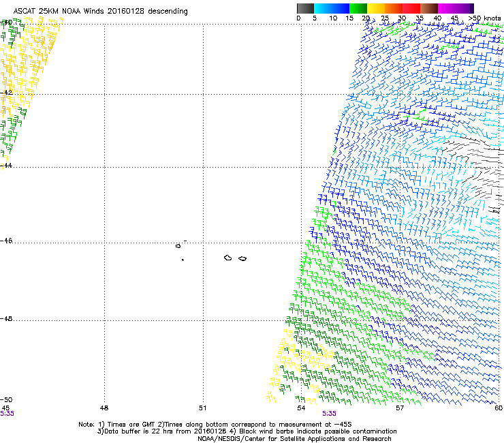Select latitude label '-44' on left axis
Screen dimensions: 504x443
click(6, 166)
